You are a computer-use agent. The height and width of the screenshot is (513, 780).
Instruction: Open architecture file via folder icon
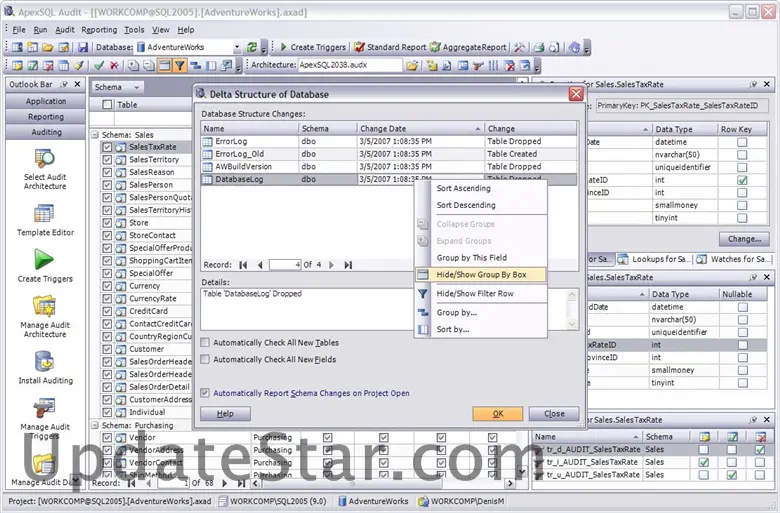412,65
